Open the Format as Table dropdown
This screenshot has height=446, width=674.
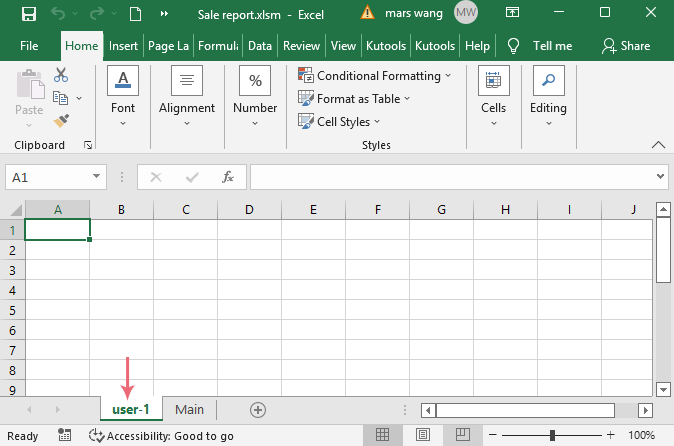[354, 99]
